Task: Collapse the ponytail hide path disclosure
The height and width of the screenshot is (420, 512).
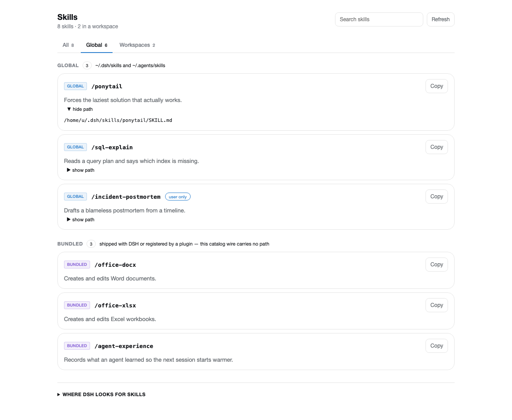Action: point(80,109)
